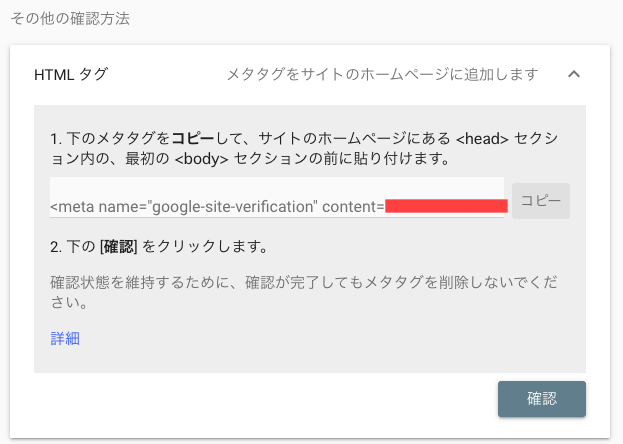623x444 pixels.
Task: Click the bold コピー word in instructions
Action: pos(193,138)
